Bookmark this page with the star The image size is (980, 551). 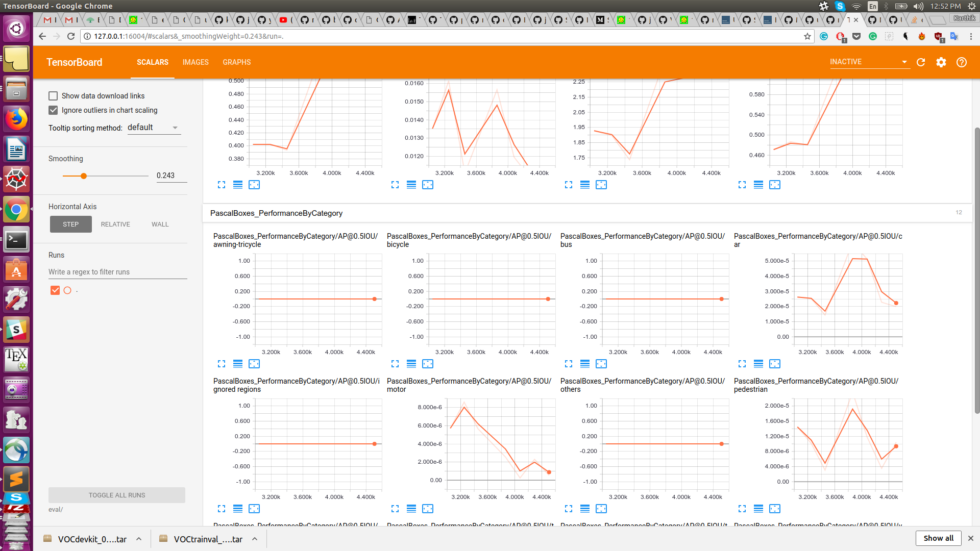tap(807, 36)
